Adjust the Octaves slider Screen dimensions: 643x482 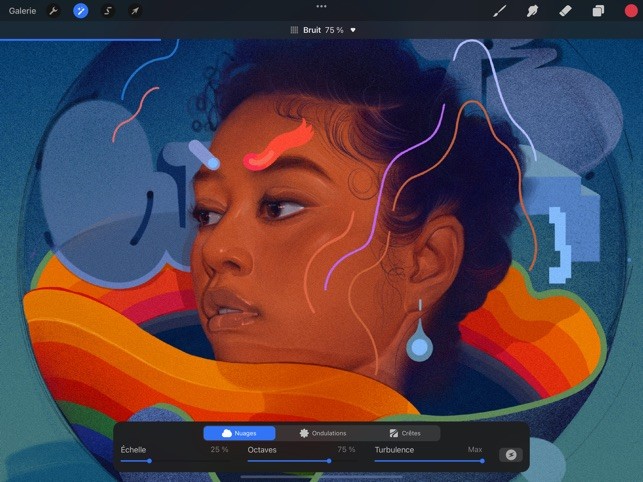301,461
